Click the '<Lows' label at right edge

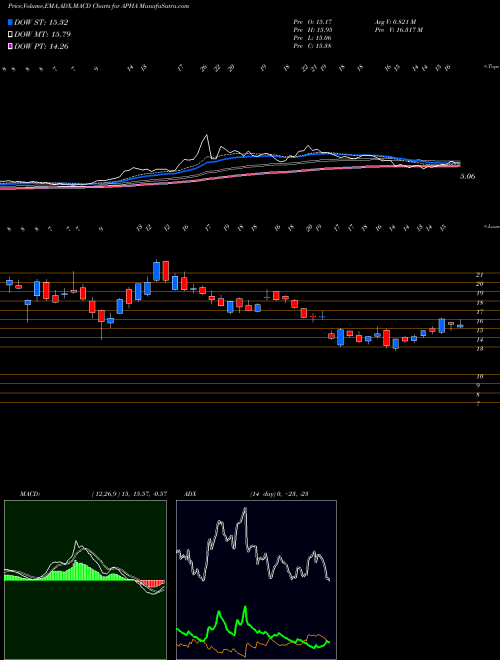tap(491, 226)
